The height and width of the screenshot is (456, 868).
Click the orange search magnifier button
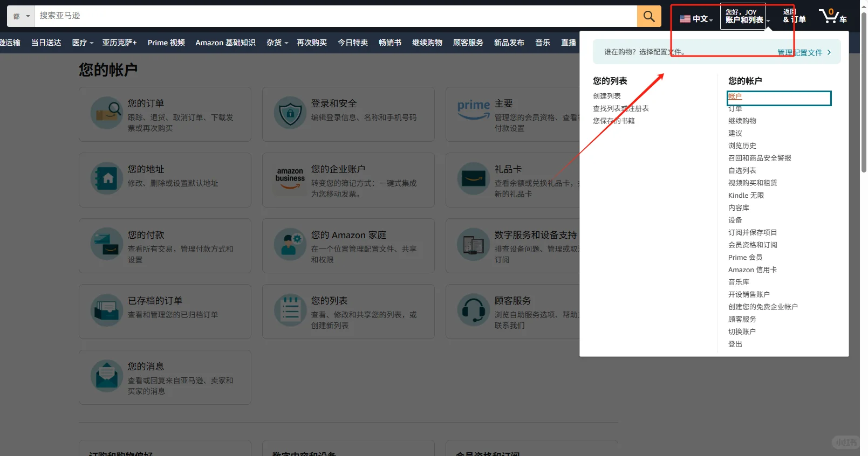tap(649, 16)
